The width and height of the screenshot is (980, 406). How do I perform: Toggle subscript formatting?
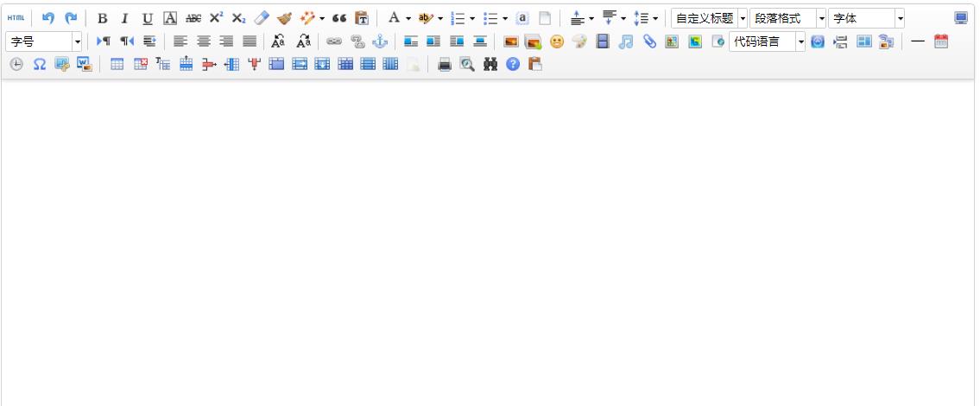239,19
